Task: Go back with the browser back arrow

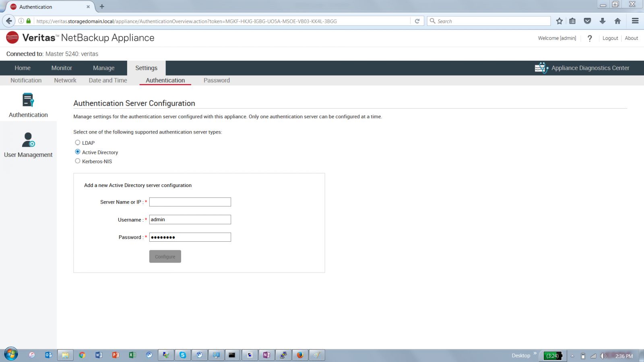Action: 9,21
